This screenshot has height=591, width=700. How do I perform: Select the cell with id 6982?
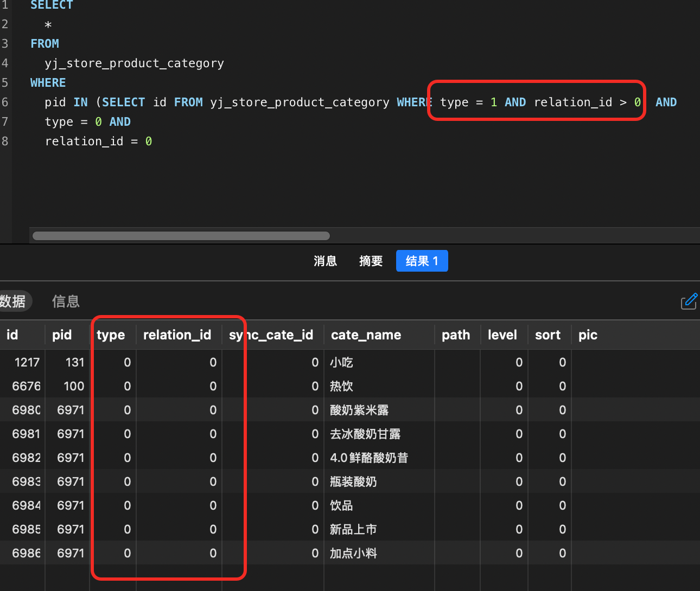[26, 458]
